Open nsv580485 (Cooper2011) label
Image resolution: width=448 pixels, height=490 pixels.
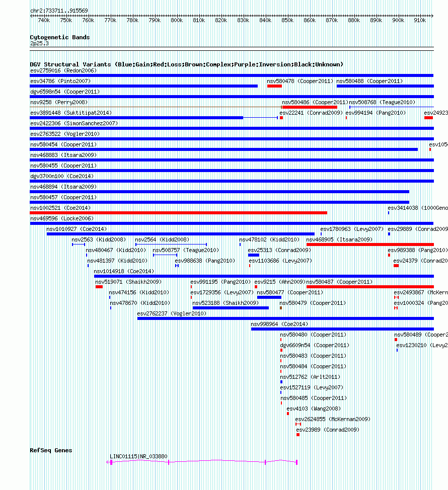coord(314,398)
